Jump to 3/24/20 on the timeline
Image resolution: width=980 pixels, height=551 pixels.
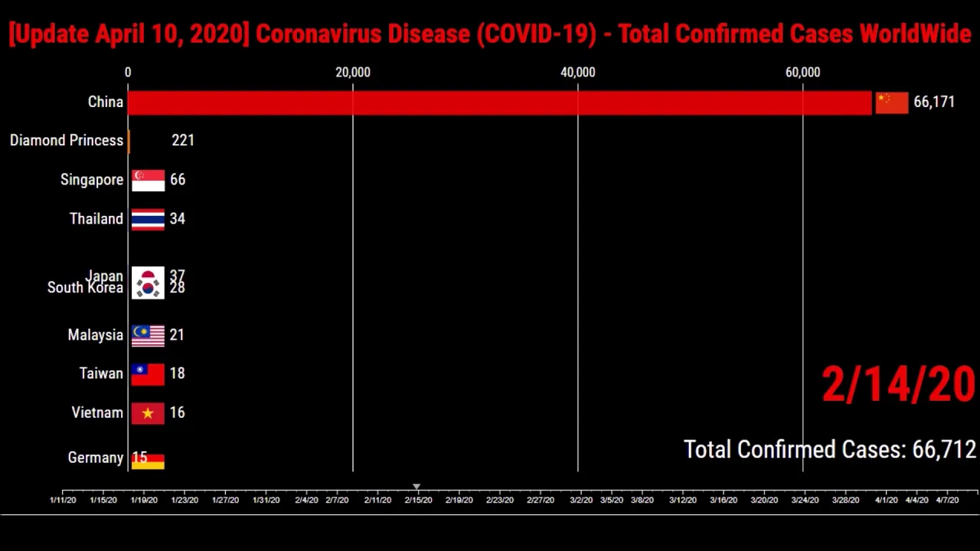(804, 500)
